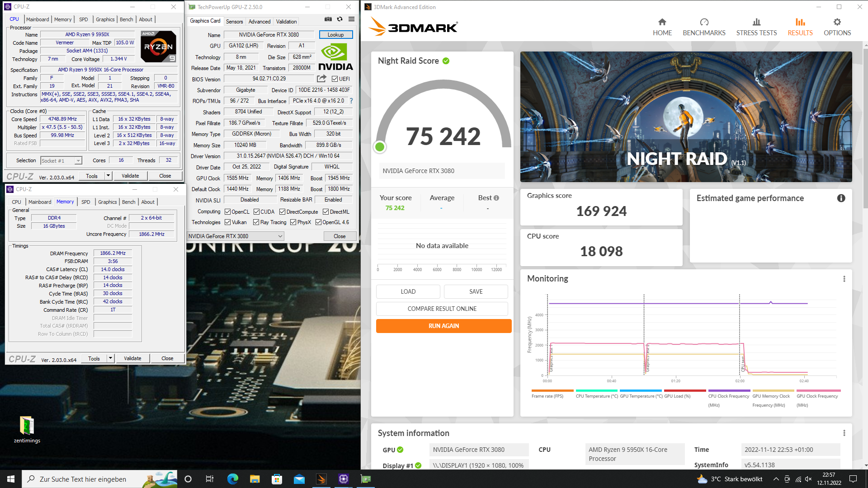
Task: Click the Night Raid benchmark thumbnail
Action: [x=686, y=117]
